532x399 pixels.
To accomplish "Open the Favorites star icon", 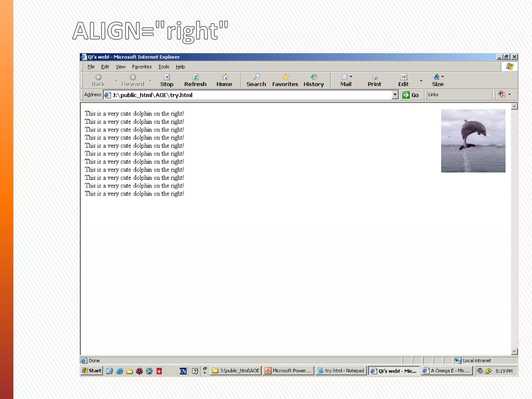I will pos(285,77).
